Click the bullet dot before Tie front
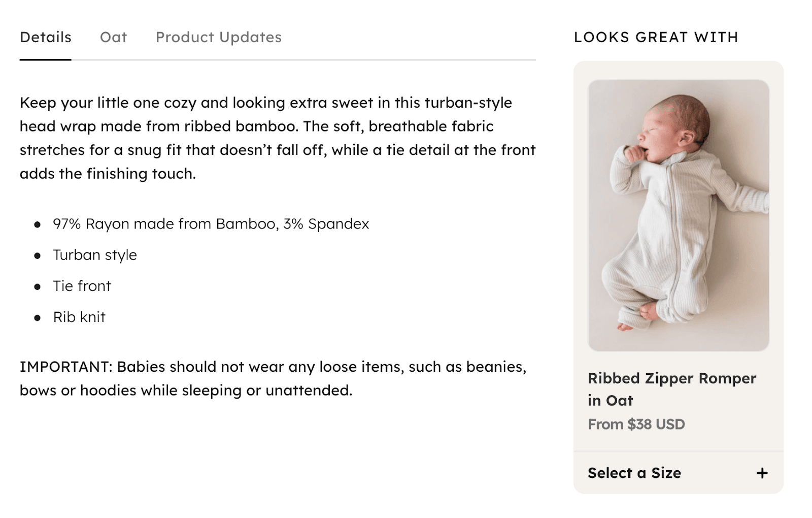The image size is (812, 518). [37, 287]
